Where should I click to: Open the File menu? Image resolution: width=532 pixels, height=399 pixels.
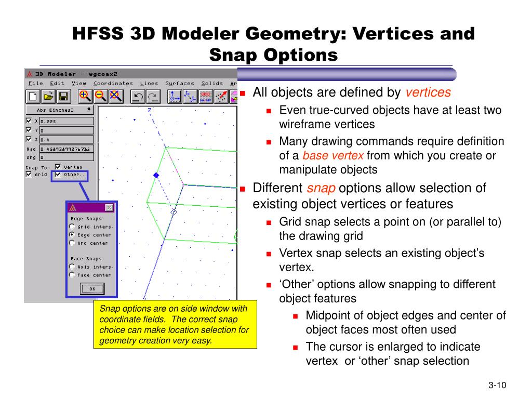(x=36, y=83)
